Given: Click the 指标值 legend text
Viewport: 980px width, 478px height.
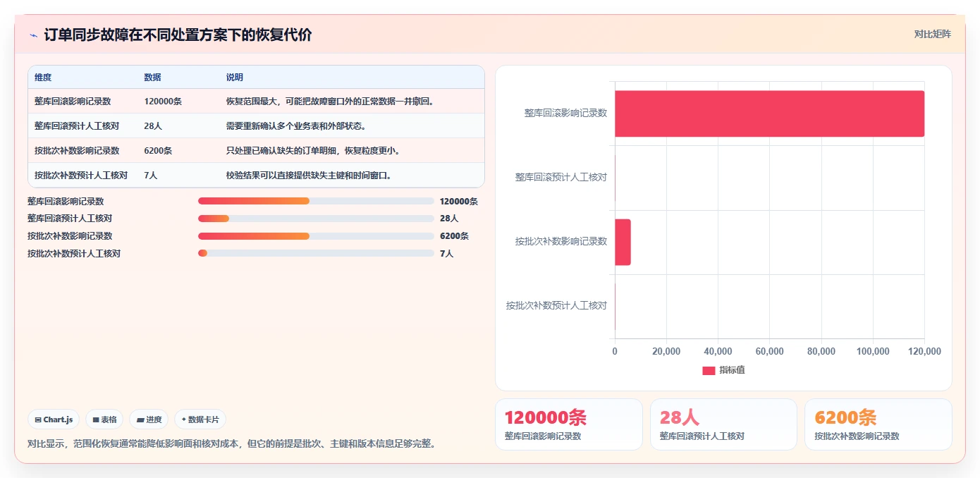Looking at the screenshot, I should 732,370.
